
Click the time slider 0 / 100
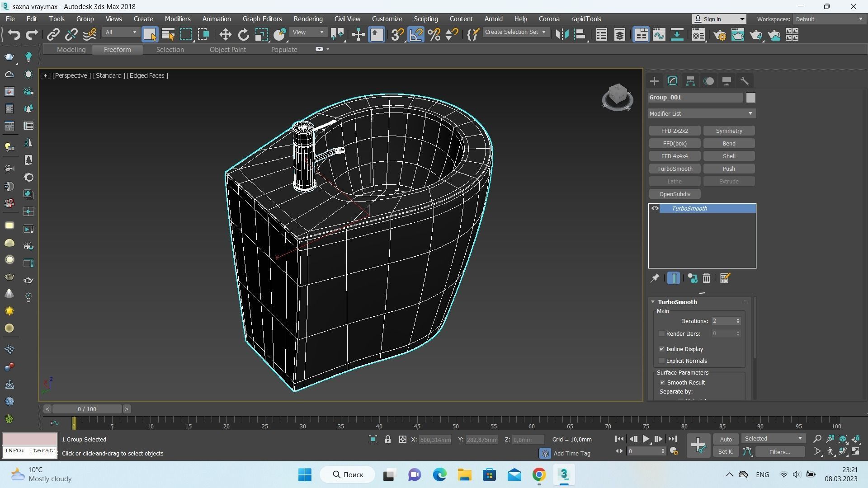pyautogui.click(x=87, y=409)
